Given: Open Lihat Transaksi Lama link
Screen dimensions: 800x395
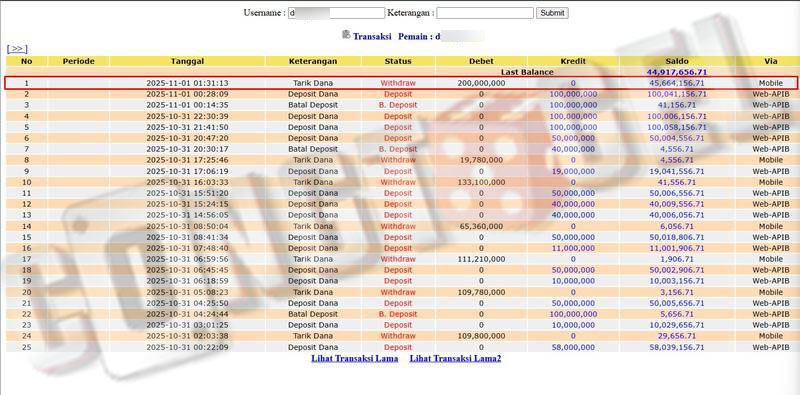Looking at the screenshot, I should [355, 358].
